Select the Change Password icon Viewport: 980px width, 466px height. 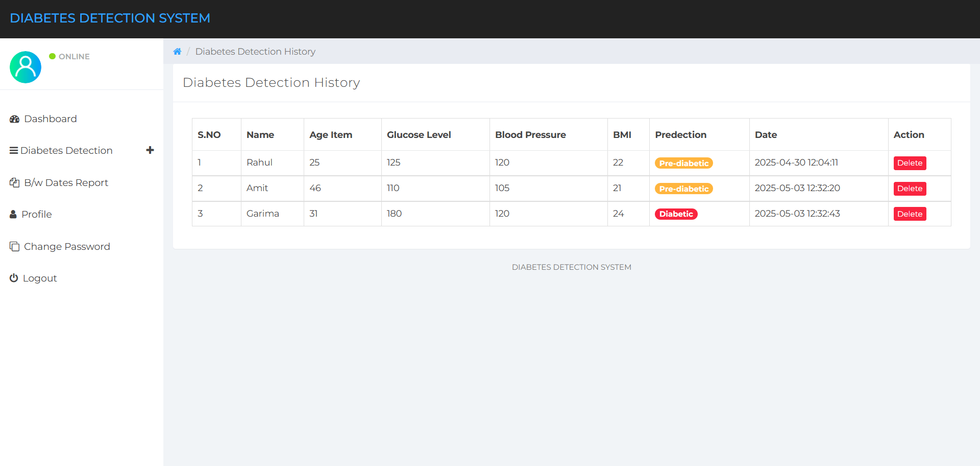coord(14,246)
